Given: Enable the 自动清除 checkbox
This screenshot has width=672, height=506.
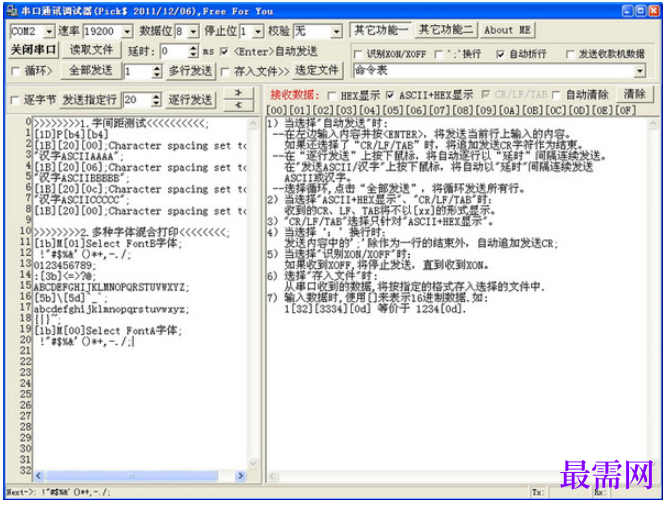Looking at the screenshot, I should 556,95.
